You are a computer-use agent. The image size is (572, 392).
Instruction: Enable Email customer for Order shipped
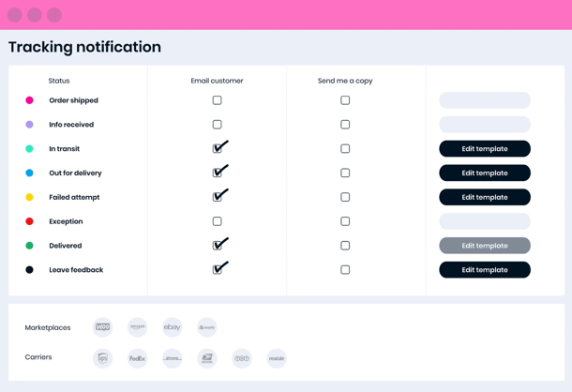217,100
